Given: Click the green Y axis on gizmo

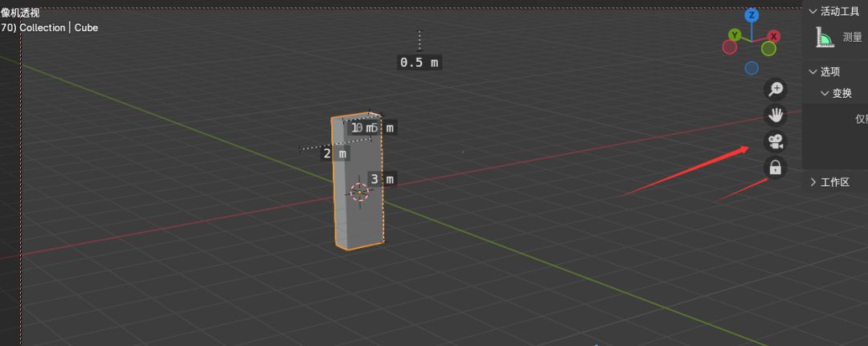Looking at the screenshot, I should click(x=734, y=35).
